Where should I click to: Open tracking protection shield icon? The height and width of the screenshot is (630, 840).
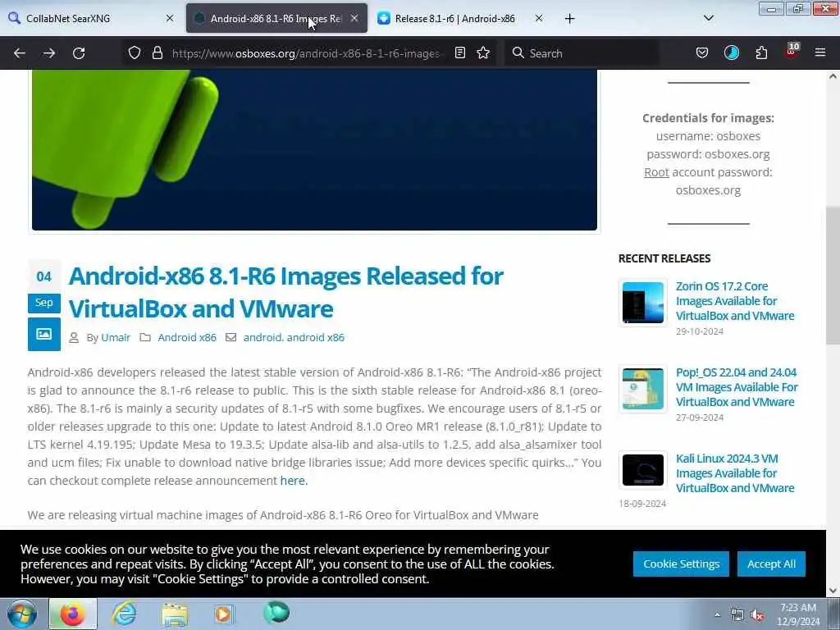[135, 53]
